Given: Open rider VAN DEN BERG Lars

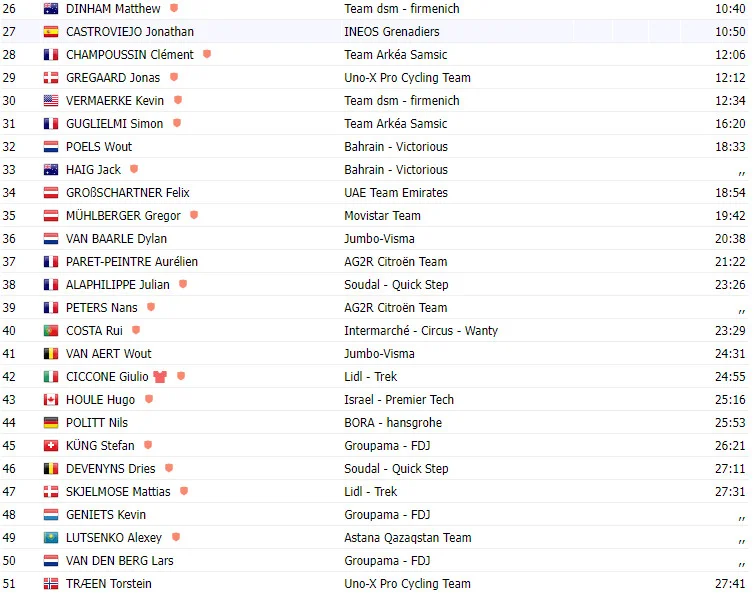Looking at the screenshot, I should [x=120, y=561].
